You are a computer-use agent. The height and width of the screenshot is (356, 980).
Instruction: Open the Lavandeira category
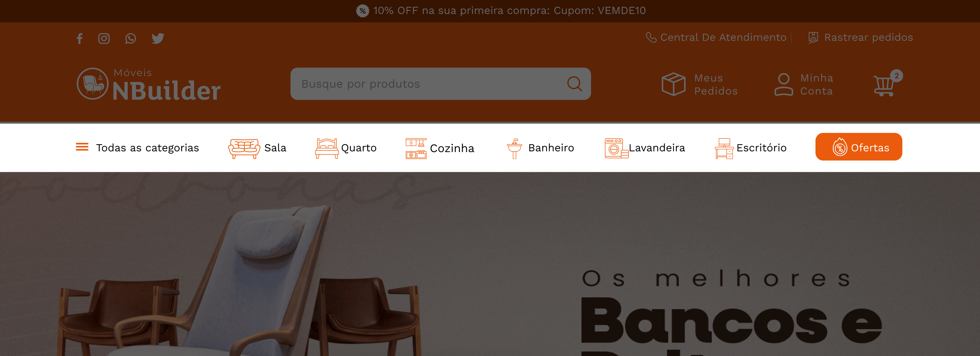tap(645, 148)
